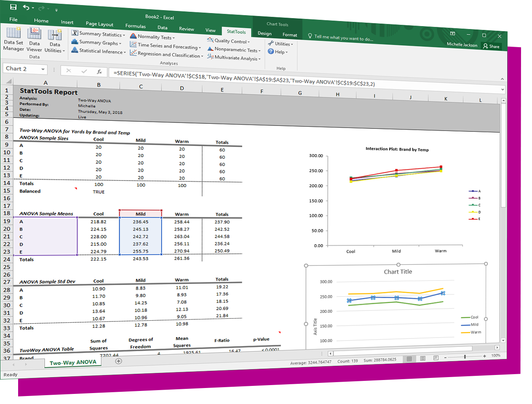
Task: Click the 100% zoom level
Action: pos(496,356)
